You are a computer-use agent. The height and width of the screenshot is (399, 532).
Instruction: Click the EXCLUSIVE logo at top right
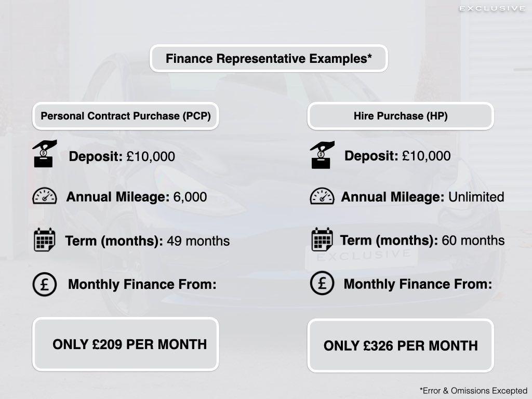tap(493, 8)
